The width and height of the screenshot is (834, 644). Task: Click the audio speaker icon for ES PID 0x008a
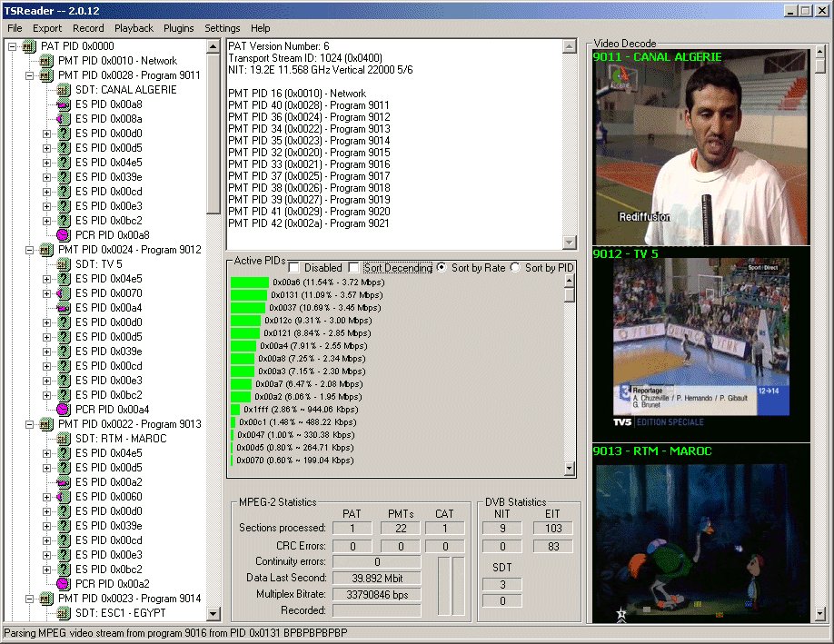click(63, 119)
